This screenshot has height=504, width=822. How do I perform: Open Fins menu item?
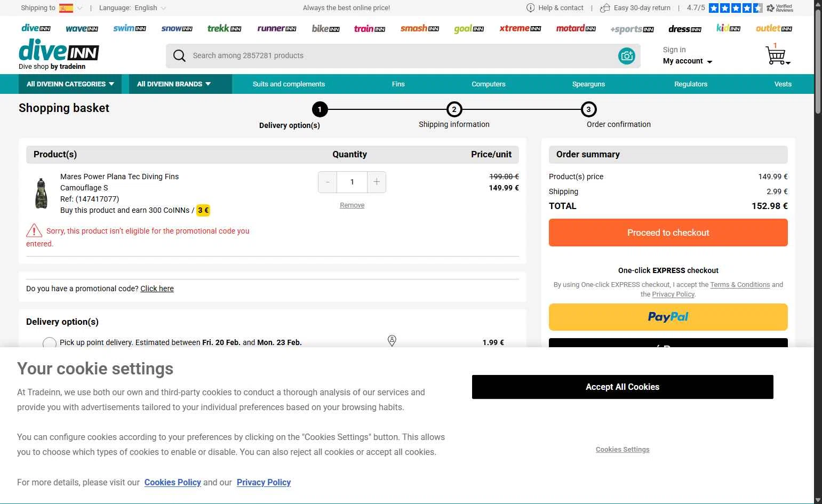398,84
